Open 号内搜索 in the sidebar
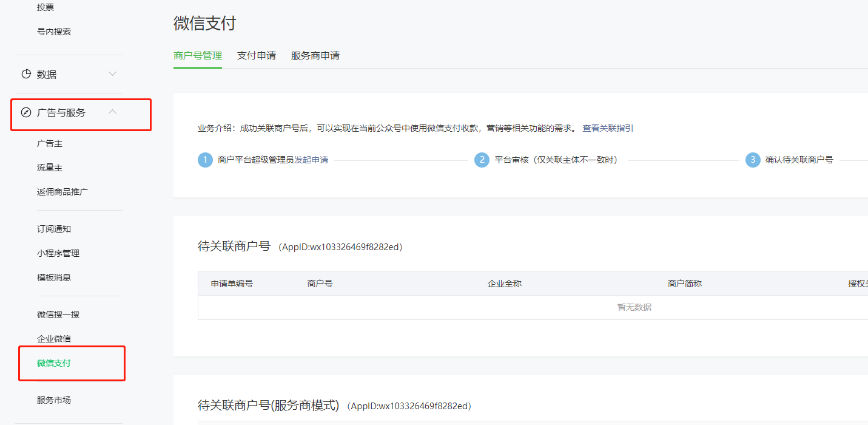The height and width of the screenshot is (425, 868). [x=54, y=32]
